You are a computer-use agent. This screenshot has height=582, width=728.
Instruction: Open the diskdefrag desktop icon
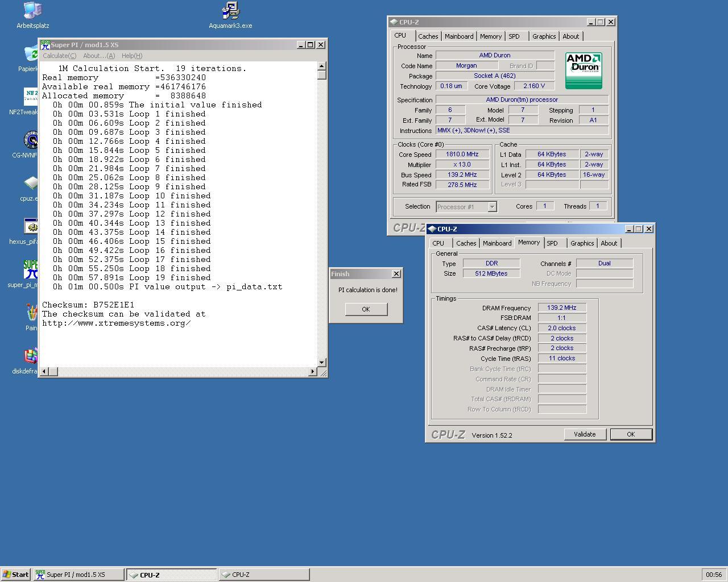31,361
